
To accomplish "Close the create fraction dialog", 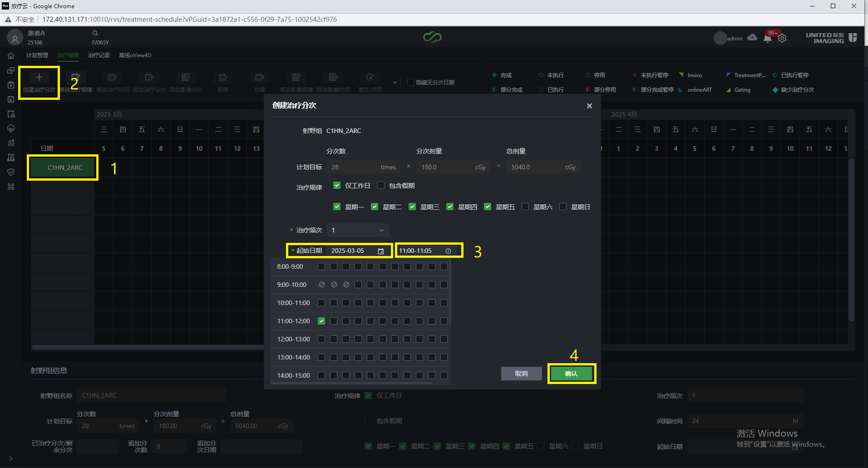I will [x=589, y=106].
